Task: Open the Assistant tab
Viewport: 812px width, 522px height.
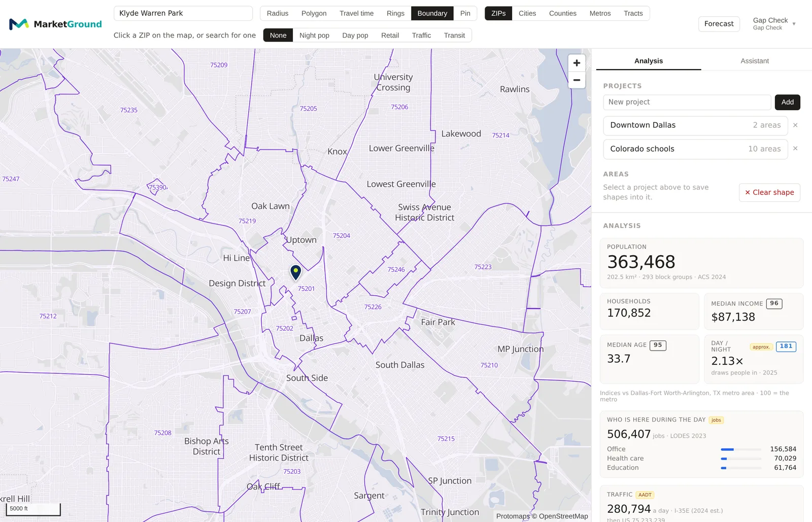Action: coord(755,61)
